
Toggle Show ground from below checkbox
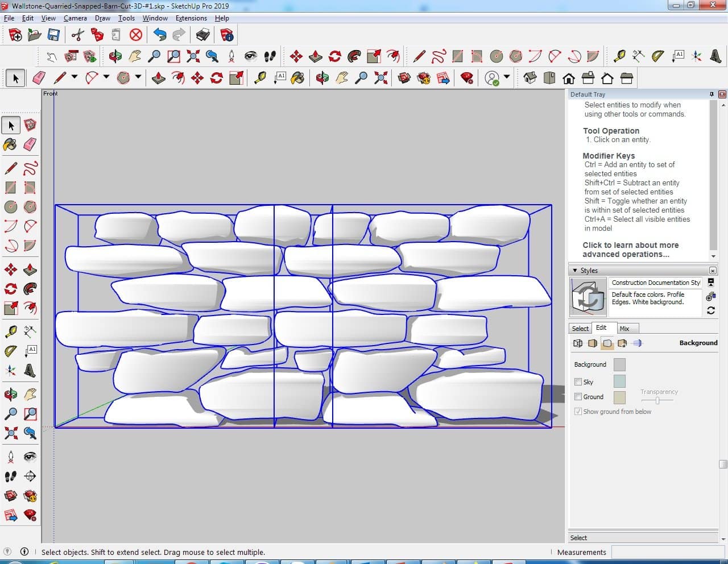578,412
